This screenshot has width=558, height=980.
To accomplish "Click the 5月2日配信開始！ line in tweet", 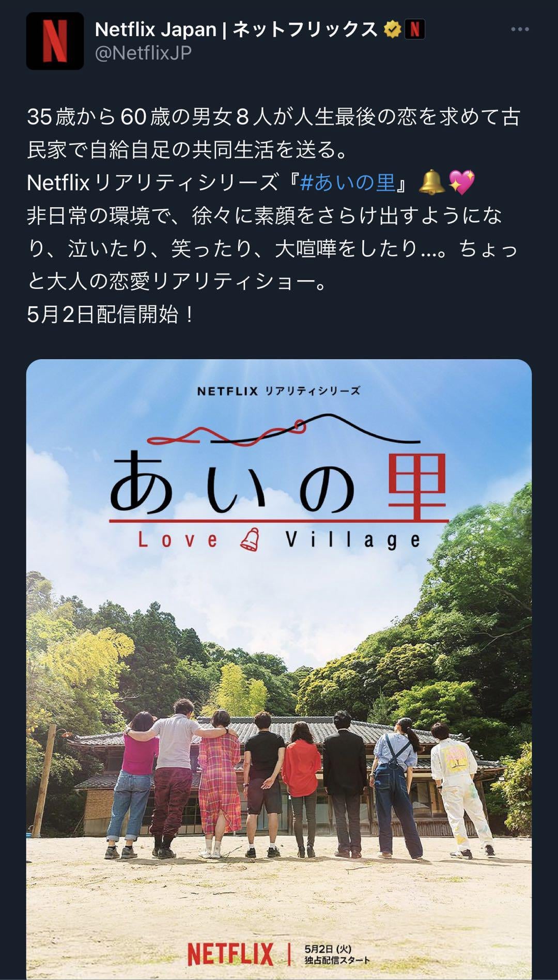I will (x=111, y=314).
